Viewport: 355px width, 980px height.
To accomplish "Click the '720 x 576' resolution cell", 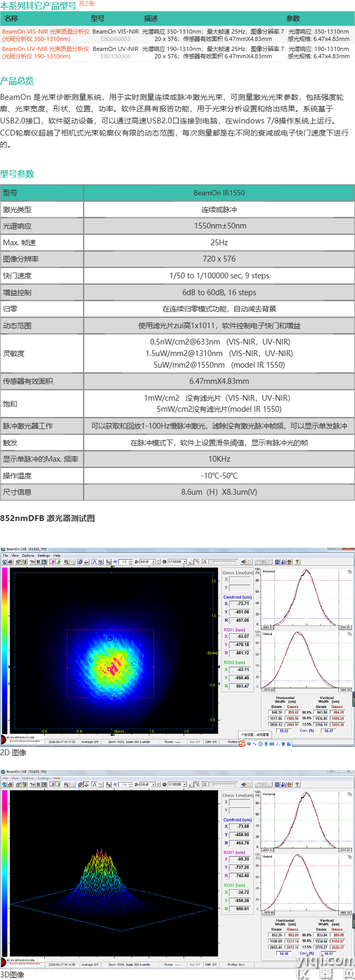I will coord(219,259).
